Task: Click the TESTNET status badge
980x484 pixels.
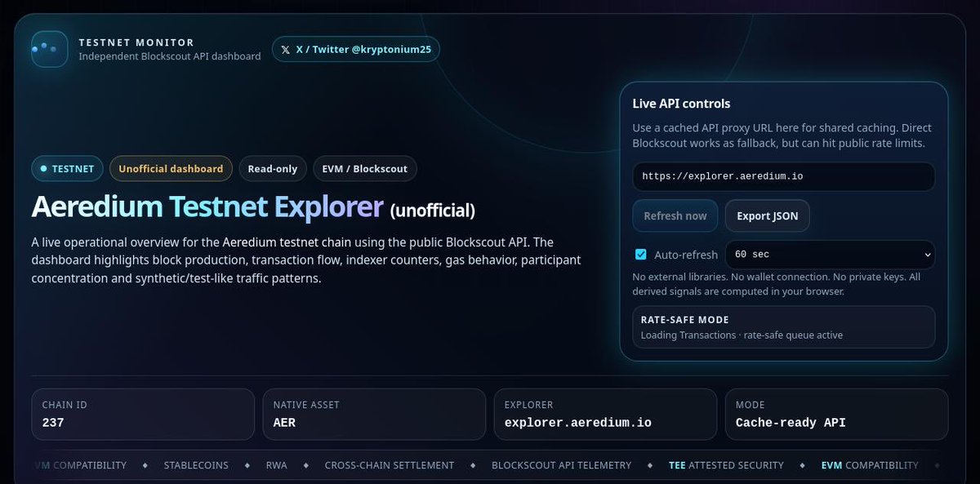Action: pyautogui.click(x=67, y=169)
